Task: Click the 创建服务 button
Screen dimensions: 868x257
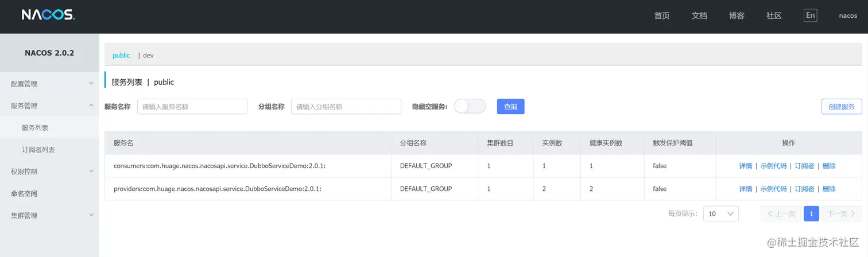Action: [841, 107]
